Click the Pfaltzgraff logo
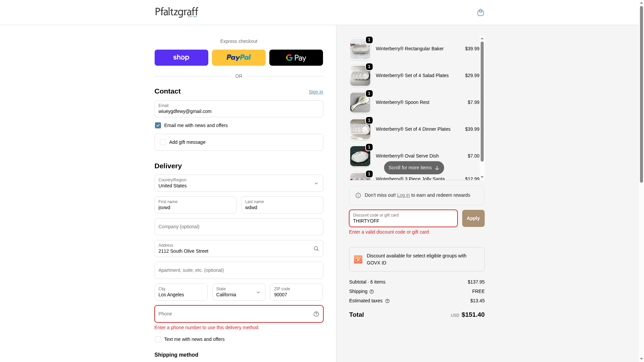Image resolution: width=644 pixels, height=362 pixels. tap(176, 12)
